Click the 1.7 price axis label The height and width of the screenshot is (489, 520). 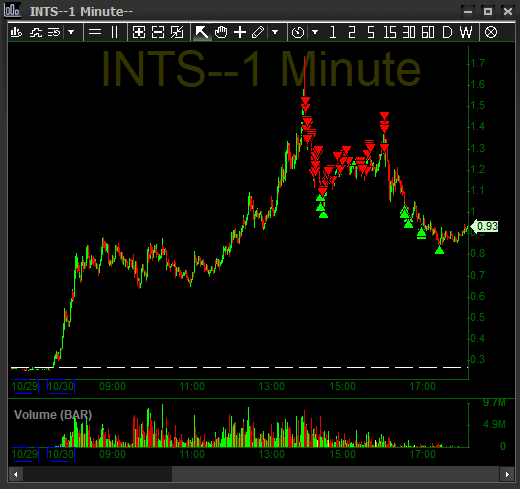click(477, 63)
